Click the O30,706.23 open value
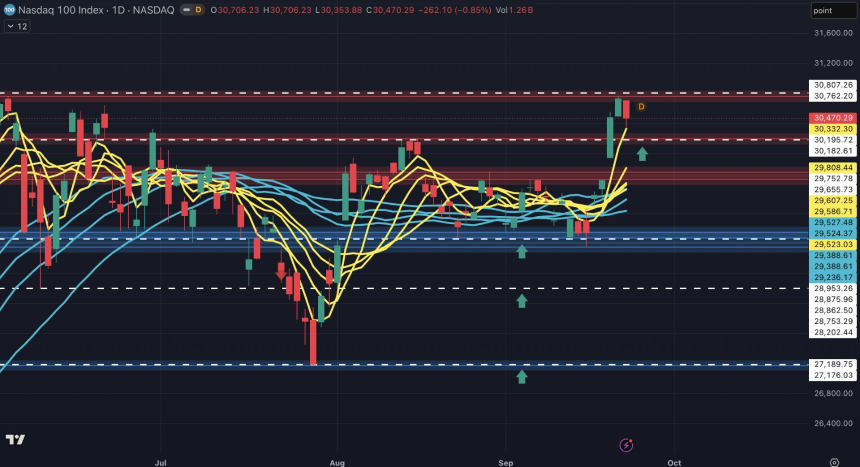Image resolution: width=860 pixels, height=467 pixels. tap(235, 10)
